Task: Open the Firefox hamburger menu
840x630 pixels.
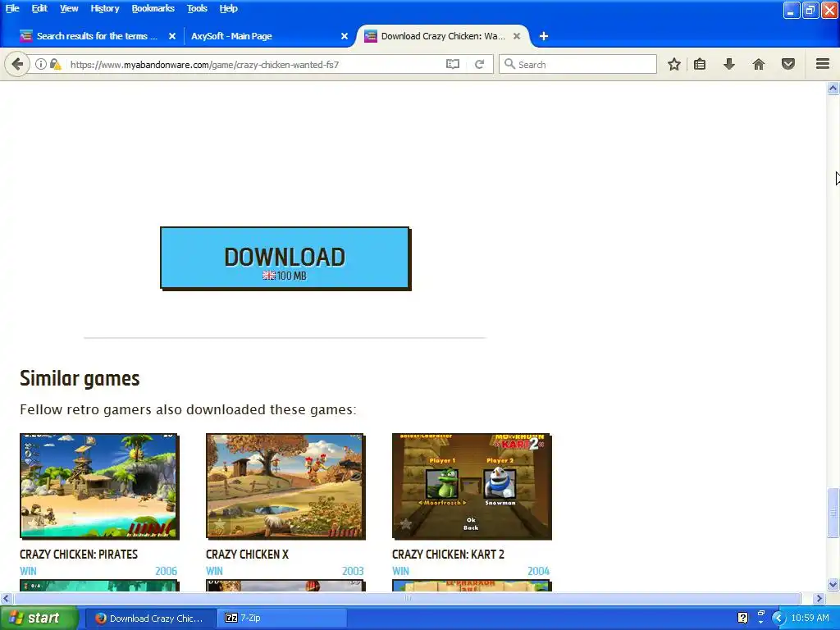Action: click(823, 64)
